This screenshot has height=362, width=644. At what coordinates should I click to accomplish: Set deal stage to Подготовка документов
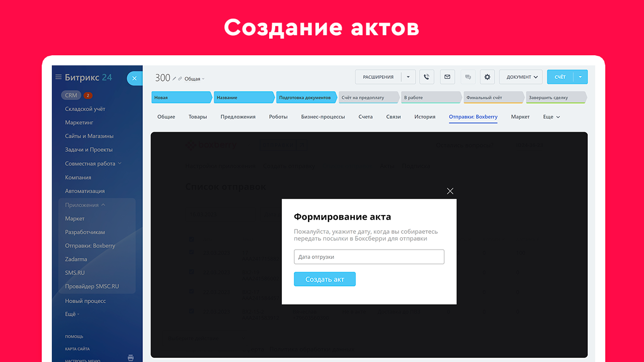(x=306, y=98)
